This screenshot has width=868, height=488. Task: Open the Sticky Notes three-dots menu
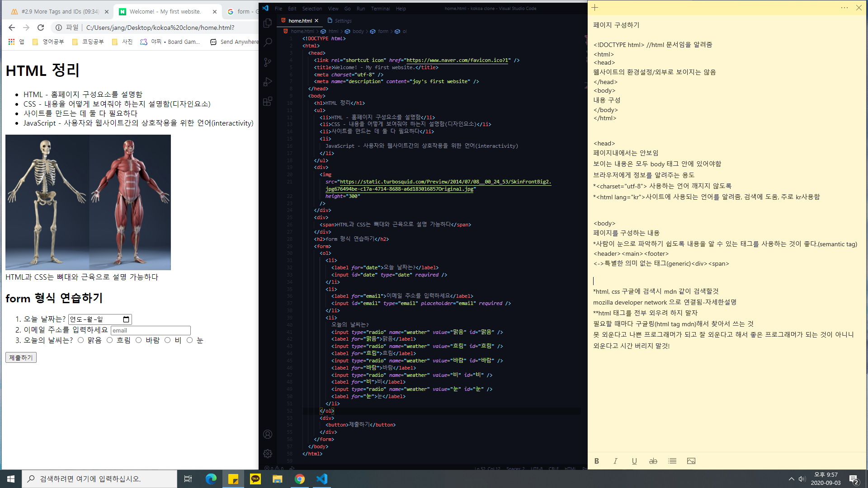click(844, 8)
